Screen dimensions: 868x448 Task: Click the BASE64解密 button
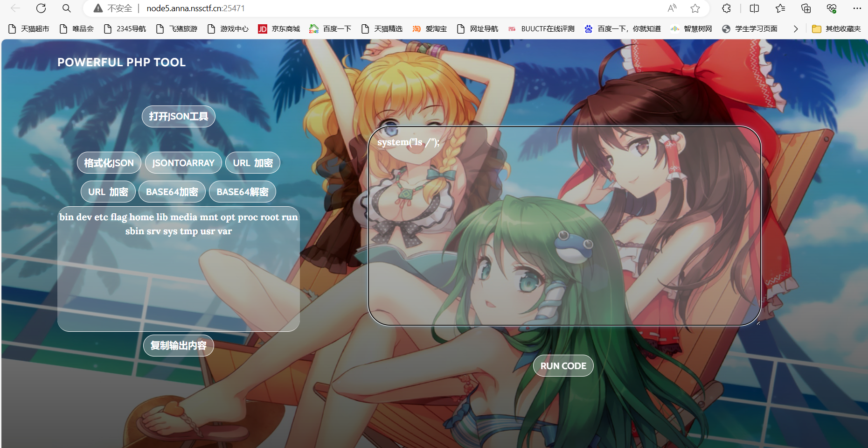[243, 192]
